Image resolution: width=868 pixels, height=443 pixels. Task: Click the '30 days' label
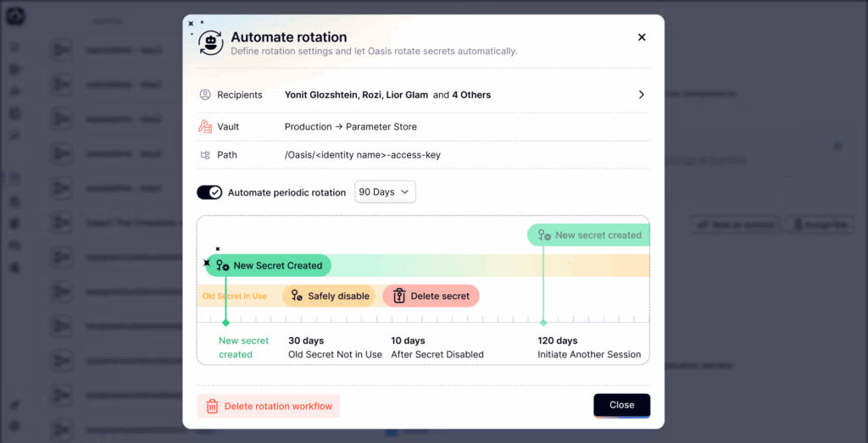[x=306, y=341]
